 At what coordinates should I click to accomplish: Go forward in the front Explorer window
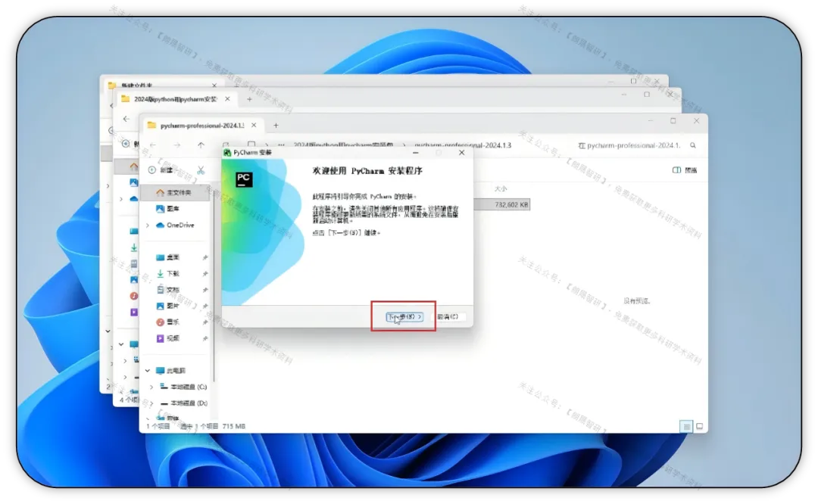click(176, 145)
